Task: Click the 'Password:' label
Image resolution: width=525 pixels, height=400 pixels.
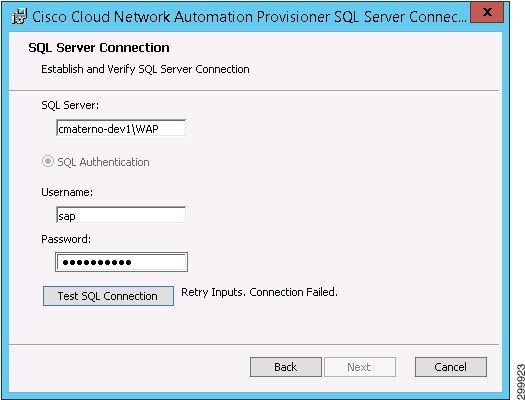Action: (x=66, y=239)
